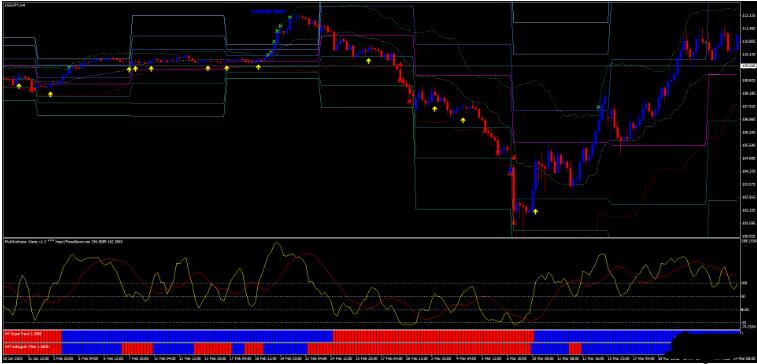This screenshot has width=757, height=364.
Task: Click the separator between chart and oscillator panel
Action: pyautogui.click(x=371, y=237)
